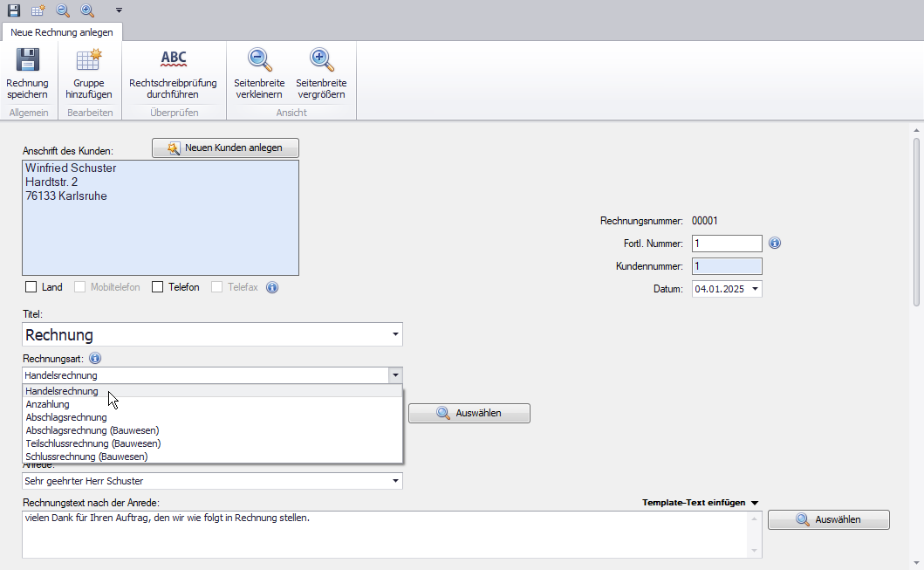
Task: Click the info icon beside Fortl. Nummer
Action: (x=775, y=243)
